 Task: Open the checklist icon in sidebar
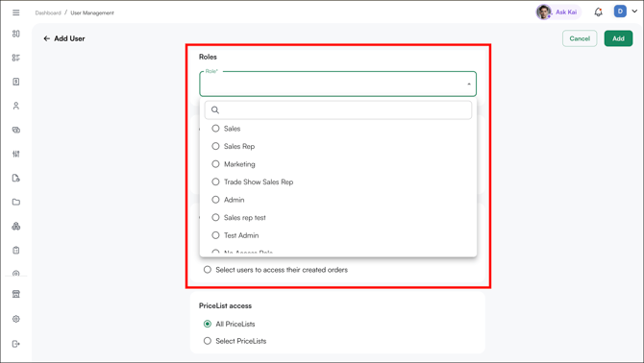point(16,58)
